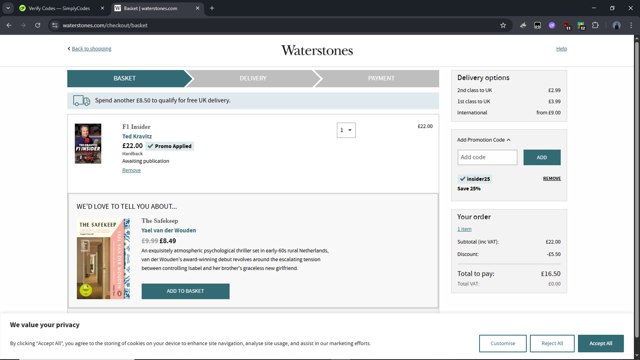Go Back to shopping
The height and width of the screenshot is (360, 640).
(91, 49)
